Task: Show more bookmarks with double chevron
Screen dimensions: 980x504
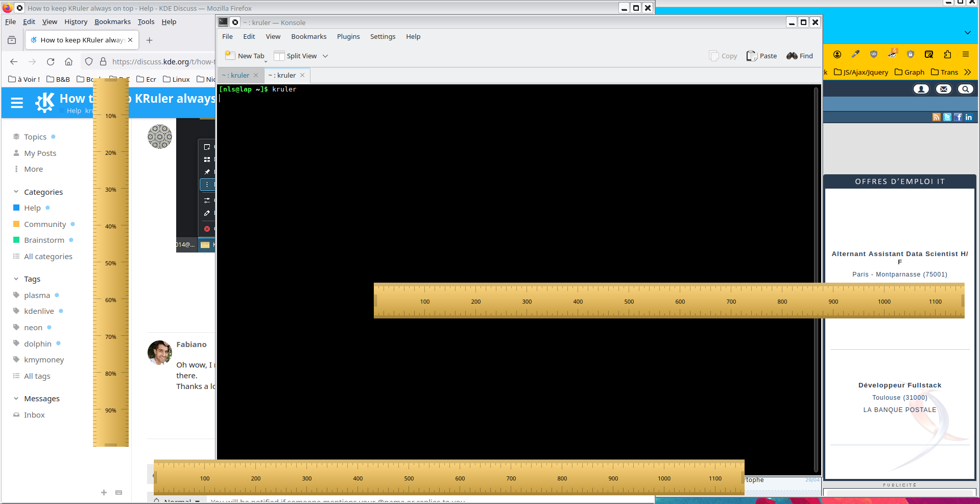Action: tap(968, 72)
